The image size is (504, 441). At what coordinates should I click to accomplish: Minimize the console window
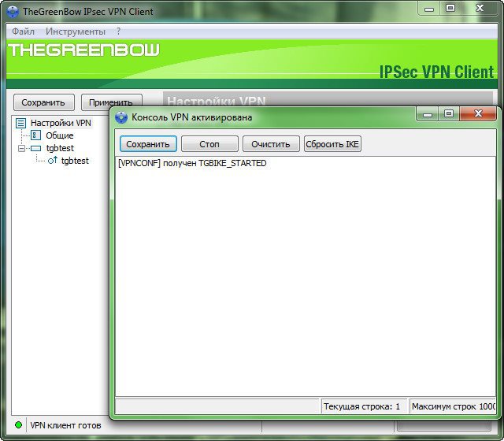(428, 113)
